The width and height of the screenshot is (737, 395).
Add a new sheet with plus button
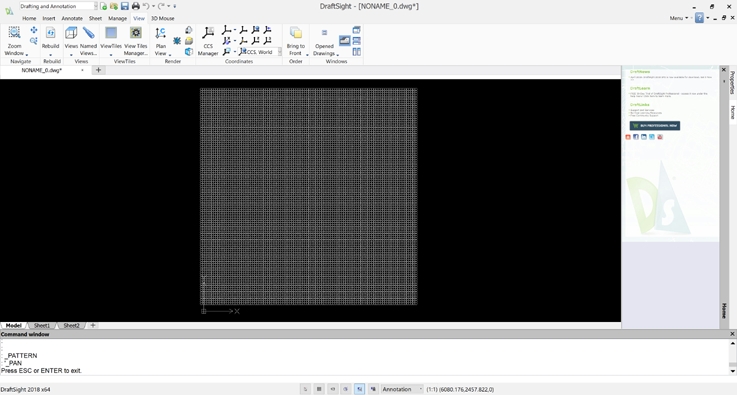coord(93,325)
